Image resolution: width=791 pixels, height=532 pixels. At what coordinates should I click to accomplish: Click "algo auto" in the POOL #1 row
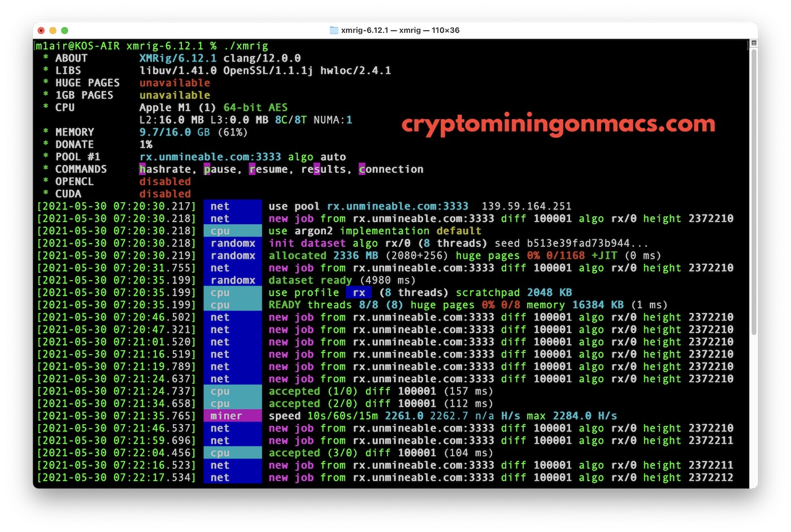tap(317, 157)
